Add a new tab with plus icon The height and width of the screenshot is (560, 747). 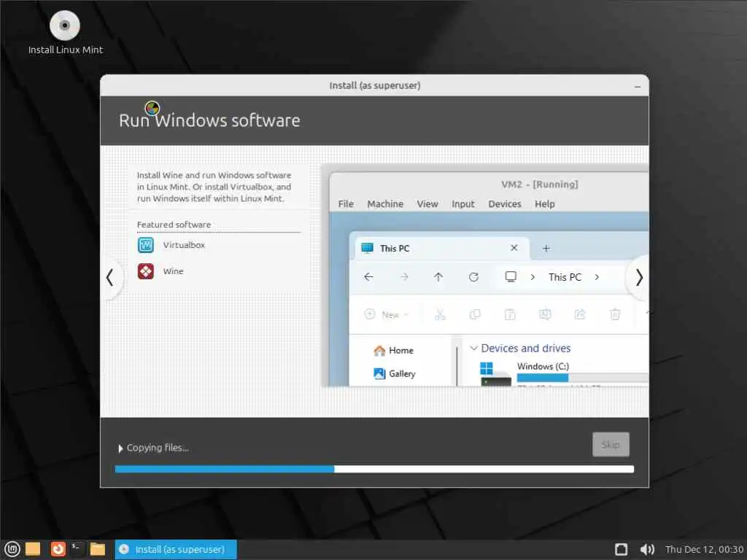coord(546,248)
